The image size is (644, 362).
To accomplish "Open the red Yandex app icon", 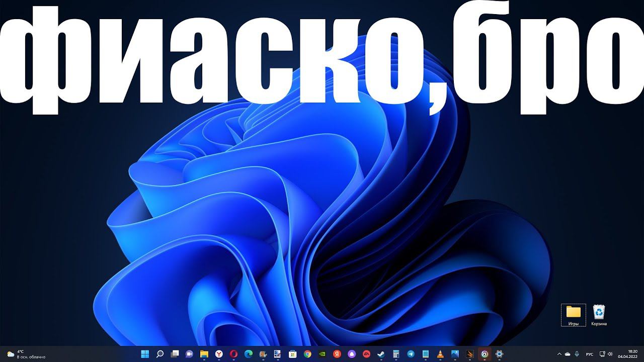I will click(337, 354).
